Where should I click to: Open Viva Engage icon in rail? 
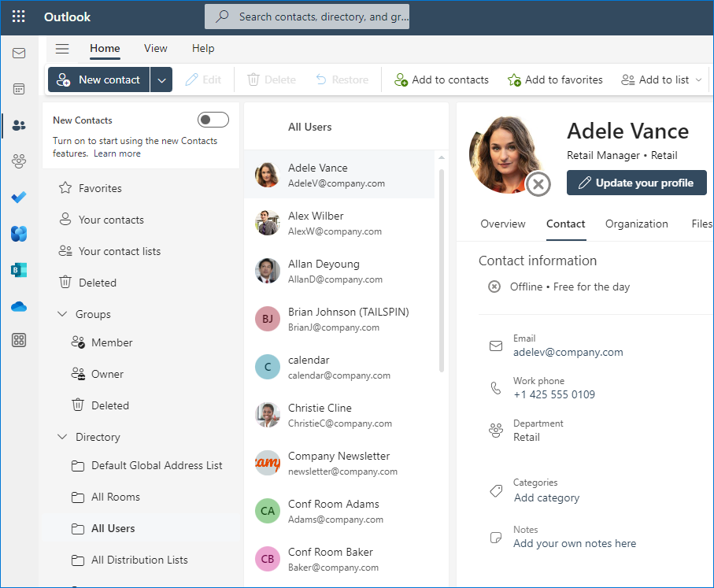[19, 234]
